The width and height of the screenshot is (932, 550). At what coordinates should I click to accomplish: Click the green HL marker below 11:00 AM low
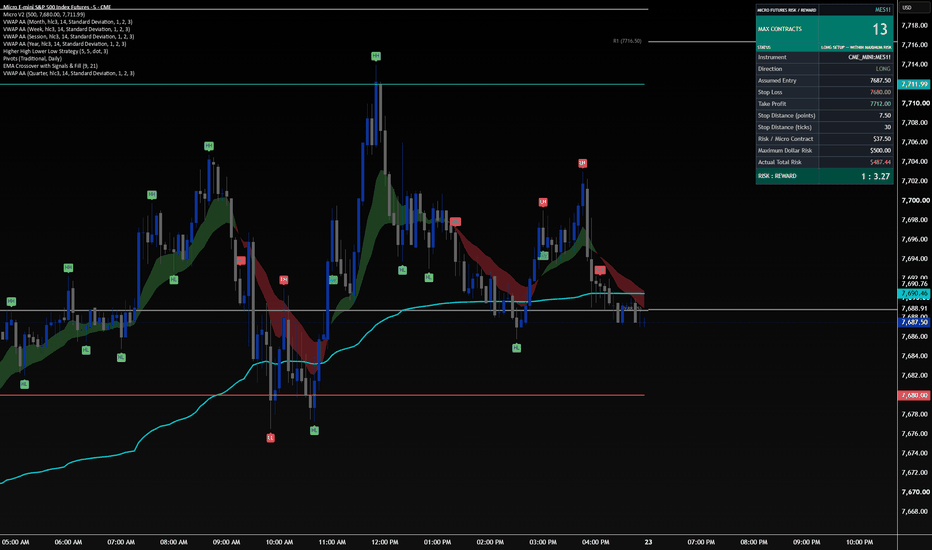tap(314, 430)
